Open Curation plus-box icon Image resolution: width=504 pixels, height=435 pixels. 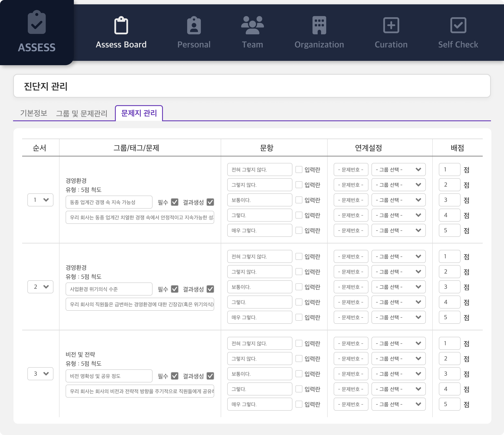(x=391, y=25)
